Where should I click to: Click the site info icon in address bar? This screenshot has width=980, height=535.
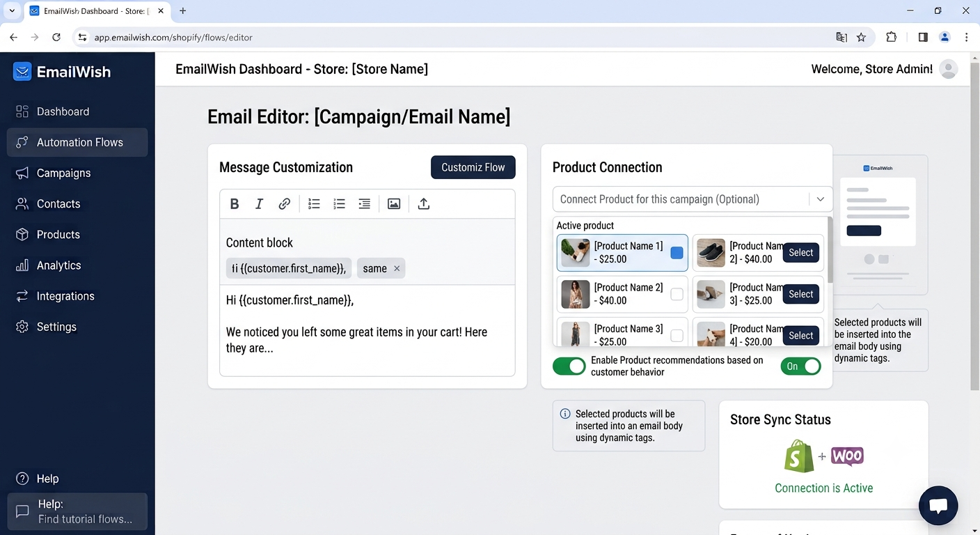pyautogui.click(x=82, y=38)
